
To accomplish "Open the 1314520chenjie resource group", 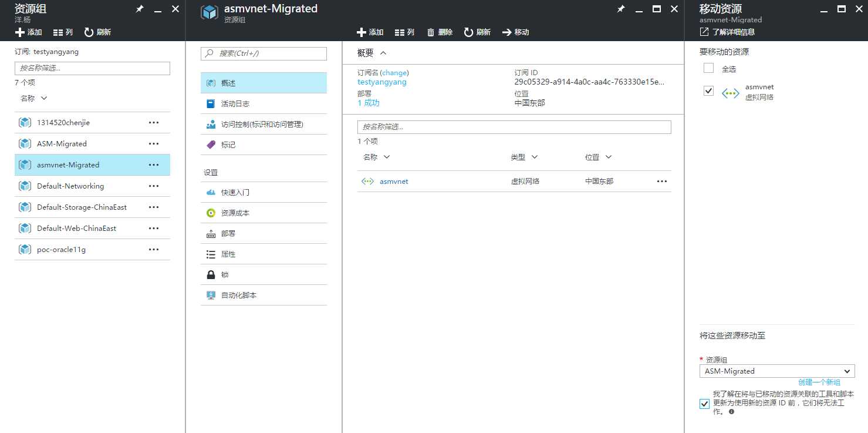I will 63,123.
